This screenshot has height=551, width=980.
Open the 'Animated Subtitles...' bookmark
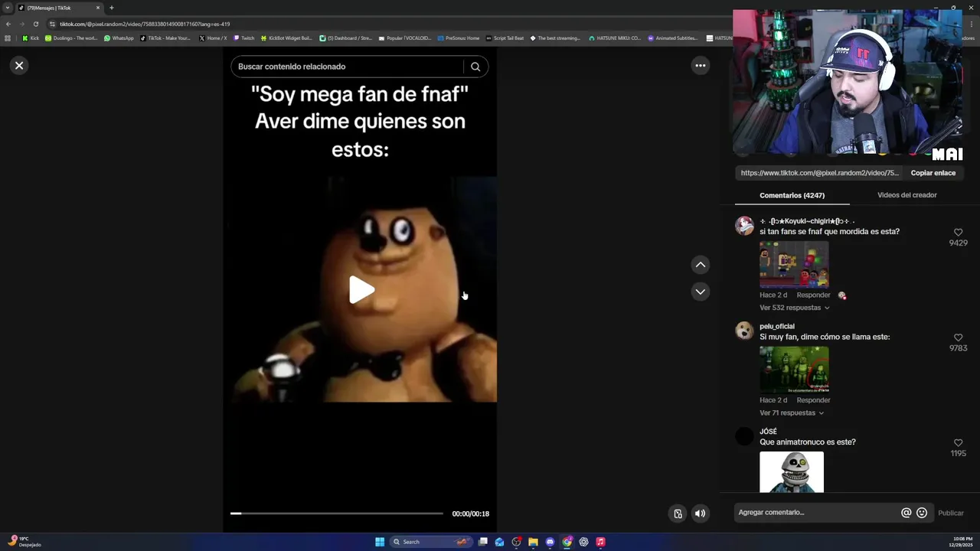[x=673, y=38]
